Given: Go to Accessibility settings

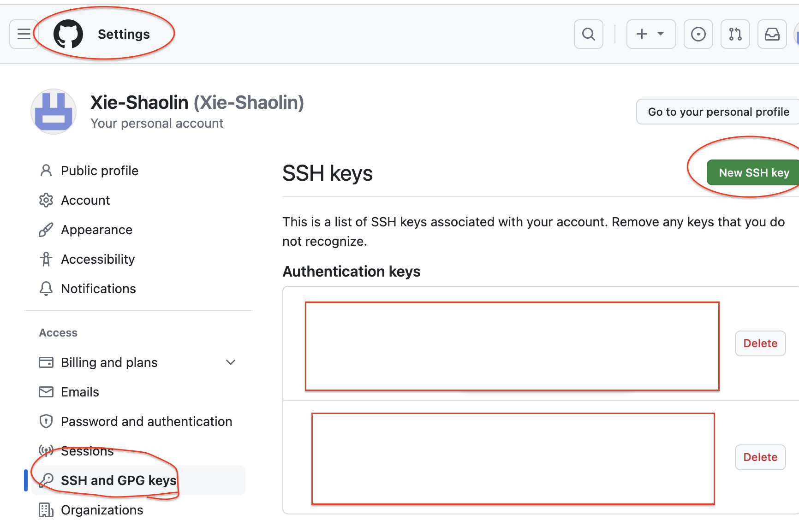Looking at the screenshot, I should pyautogui.click(x=98, y=259).
